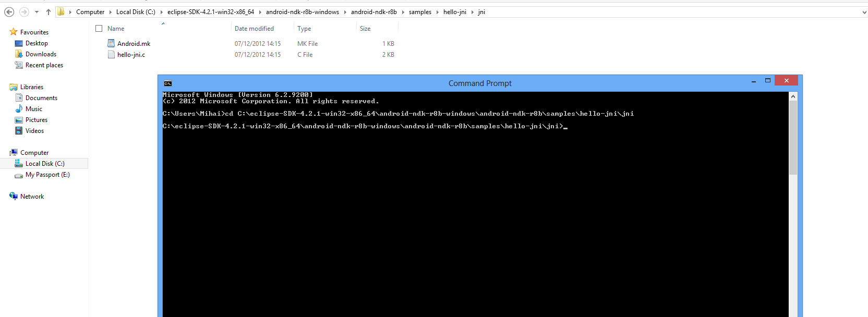Click the Music note icon
Screen dimensions: 868x317
tap(19, 109)
